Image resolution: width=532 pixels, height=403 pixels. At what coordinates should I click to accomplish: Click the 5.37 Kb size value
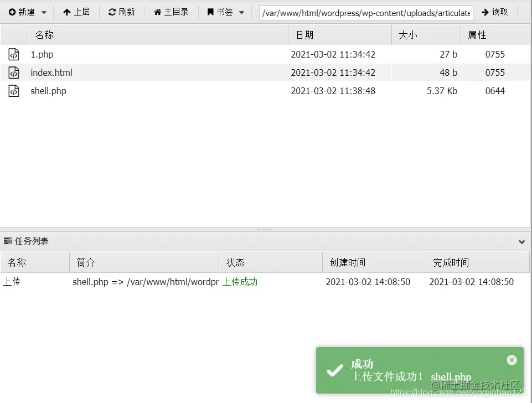(442, 91)
